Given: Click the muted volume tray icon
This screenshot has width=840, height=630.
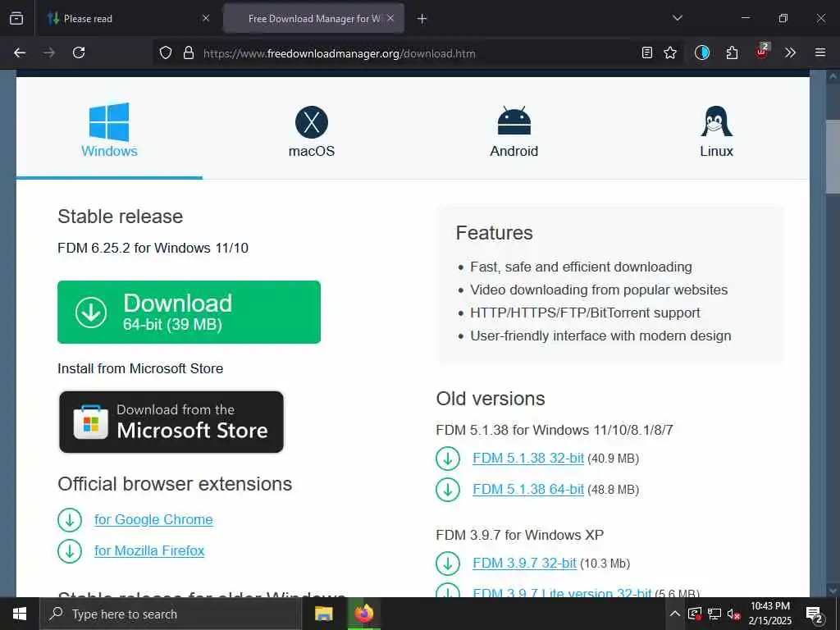Looking at the screenshot, I should click(x=734, y=614).
